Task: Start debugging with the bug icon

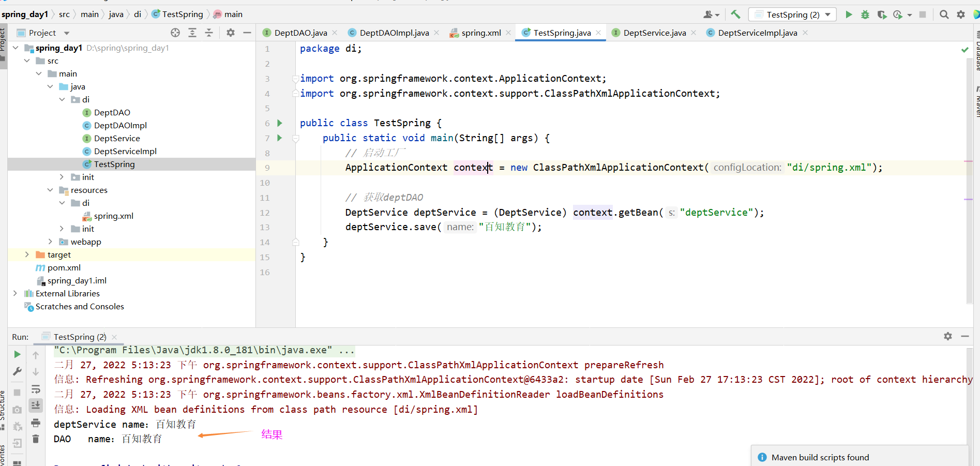Action: point(865,14)
